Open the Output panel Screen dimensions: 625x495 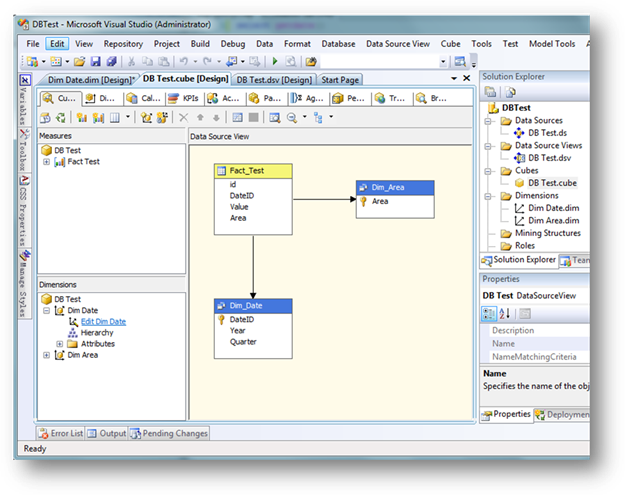[x=107, y=433]
